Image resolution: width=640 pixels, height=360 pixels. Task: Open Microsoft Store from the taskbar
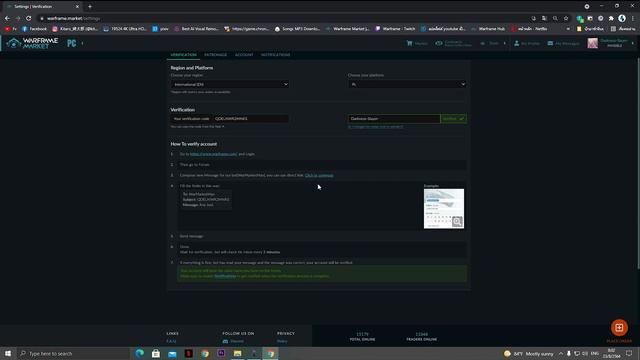(x=156, y=353)
